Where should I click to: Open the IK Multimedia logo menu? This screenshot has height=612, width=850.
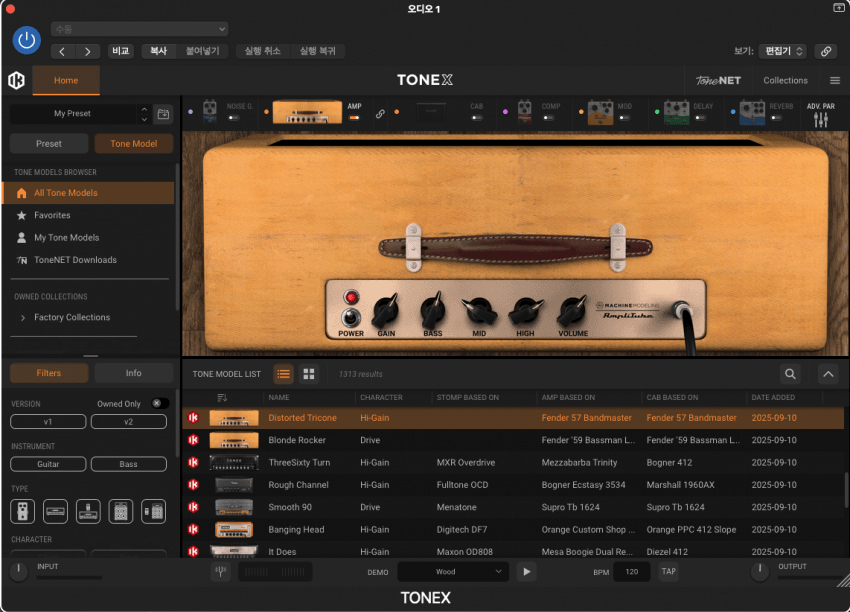[x=17, y=80]
